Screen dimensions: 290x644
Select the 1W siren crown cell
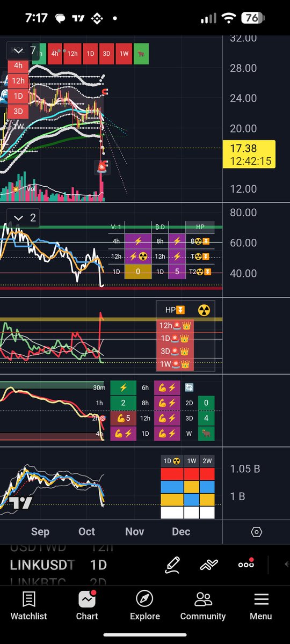[x=175, y=364]
